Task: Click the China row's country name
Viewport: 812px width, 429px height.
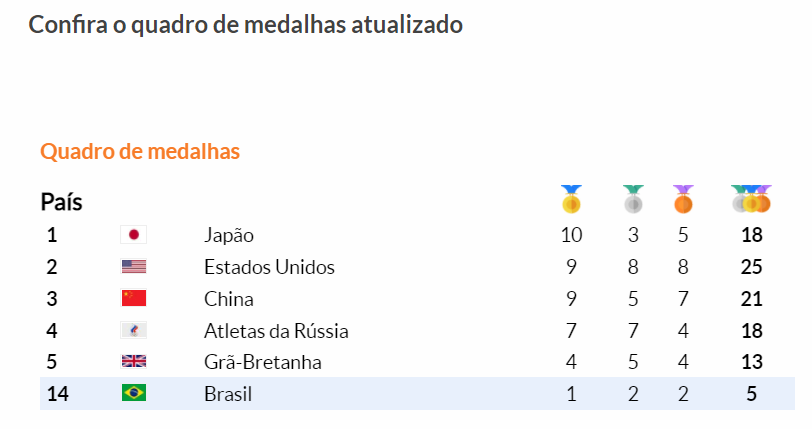Action: pyautogui.click(x=229, y=298)
